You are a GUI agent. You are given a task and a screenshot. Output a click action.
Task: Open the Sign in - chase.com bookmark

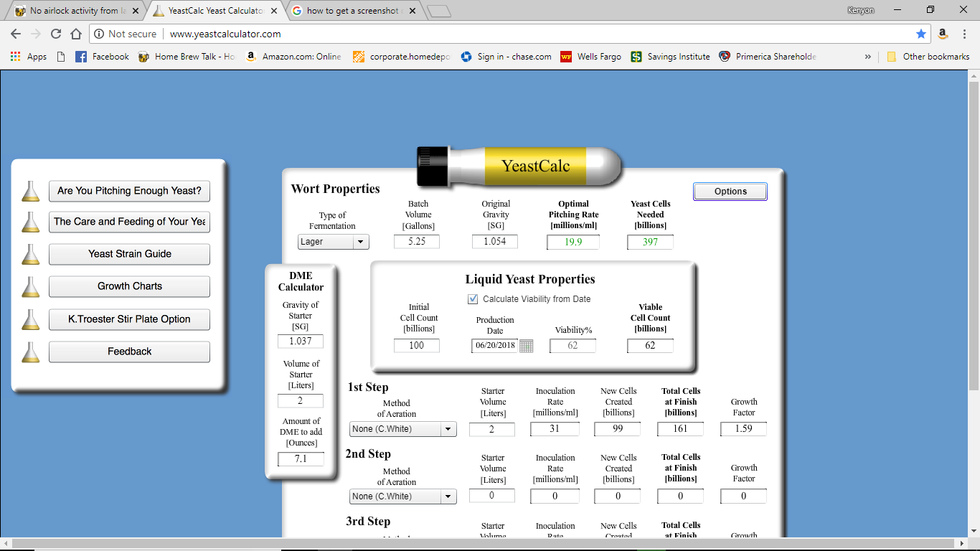507,57
